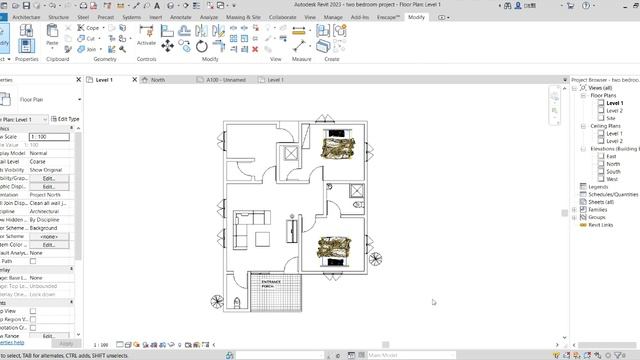The height and width of the screenshot is (360, 640).
Task: Open the Floor Plan: Level 1 instance dropdown
Action: pos(45,119)
